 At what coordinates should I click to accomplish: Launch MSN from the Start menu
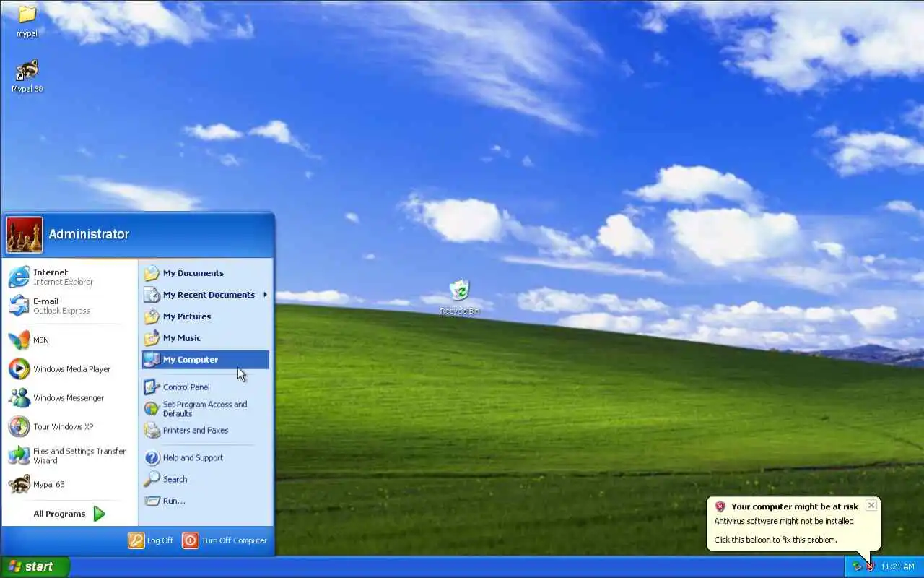[x=69, y=340]
